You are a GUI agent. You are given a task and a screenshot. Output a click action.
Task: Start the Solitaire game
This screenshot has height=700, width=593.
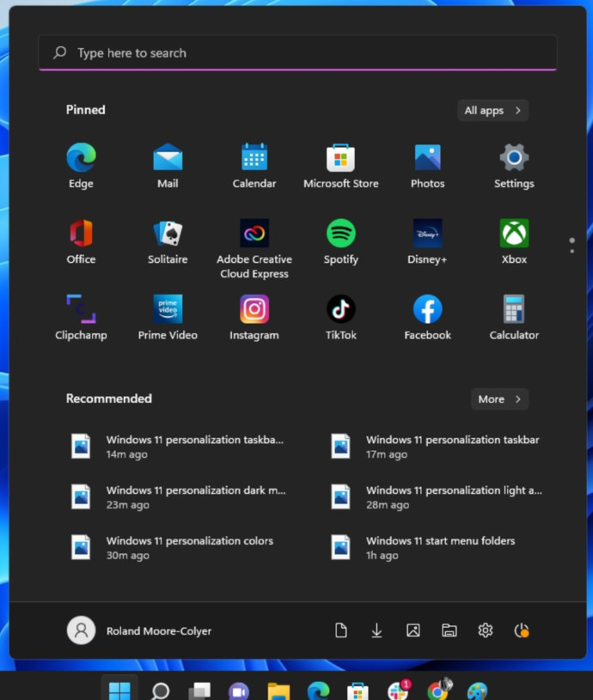168,241
